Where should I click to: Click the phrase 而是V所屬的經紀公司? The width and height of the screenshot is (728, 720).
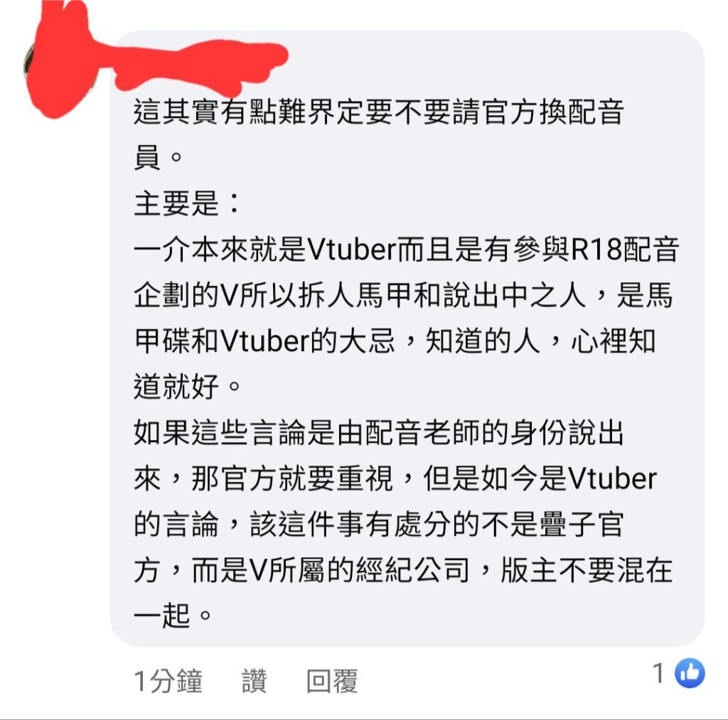click(x=330, y=569)
